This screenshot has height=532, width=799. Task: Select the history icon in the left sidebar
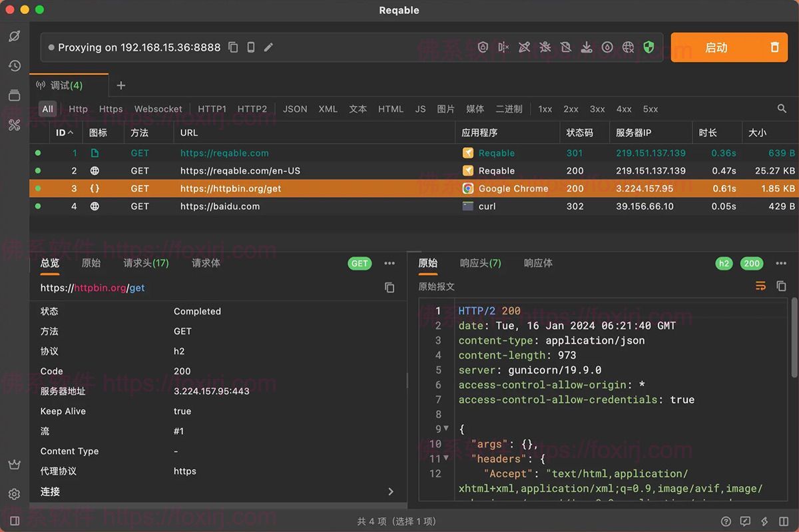(x=15, y=66)
